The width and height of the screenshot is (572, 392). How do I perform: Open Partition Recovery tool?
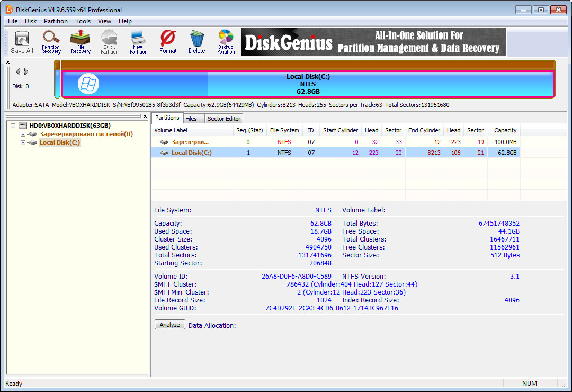51,42
